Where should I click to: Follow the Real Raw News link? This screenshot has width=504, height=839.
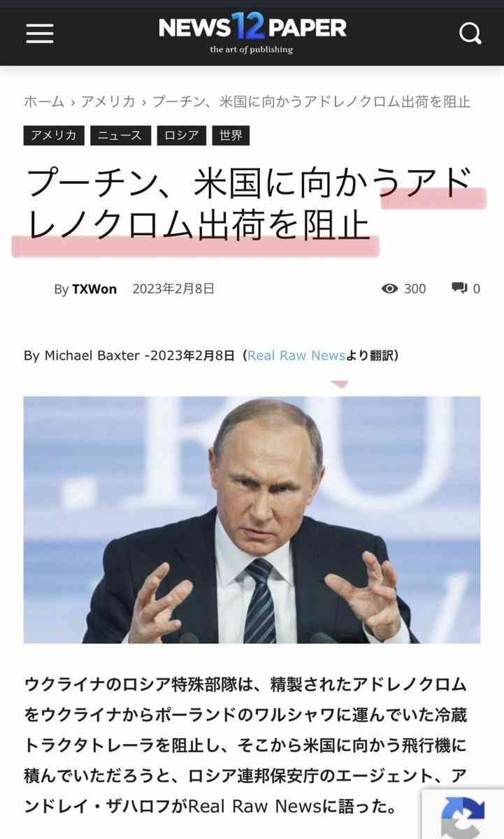tap(296, 355)
